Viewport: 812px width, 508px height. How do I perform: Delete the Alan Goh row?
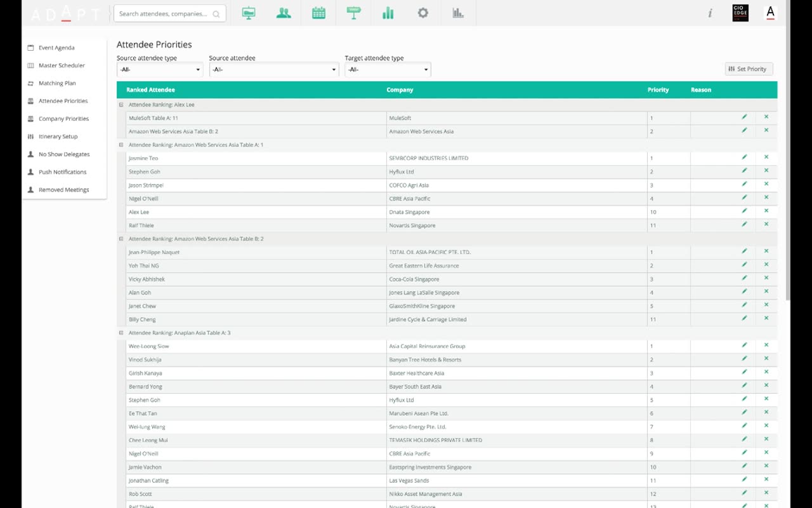click(x=766, y=291)
